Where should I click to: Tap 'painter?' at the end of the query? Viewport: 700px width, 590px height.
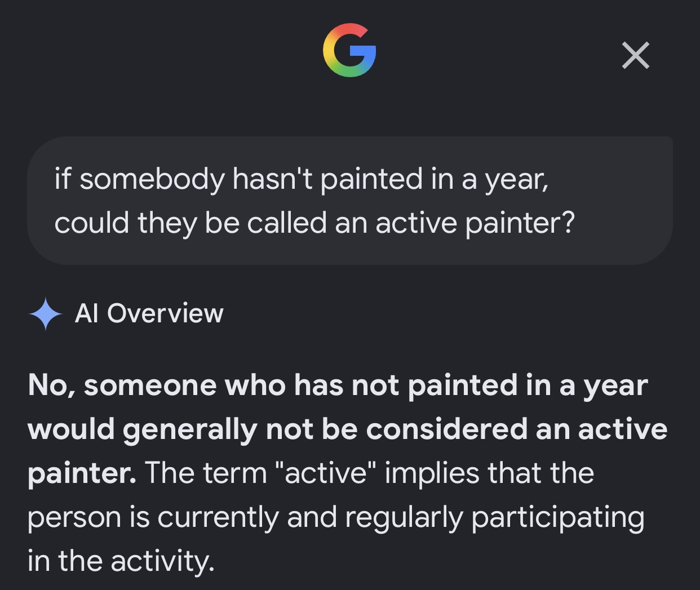[x=520, y=223]
